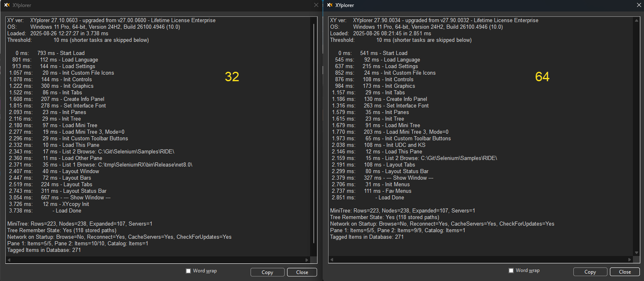Click down arrow of right window's vertical scrollbar
Screen dimensions: 644x281
click(x=637, y=253)
